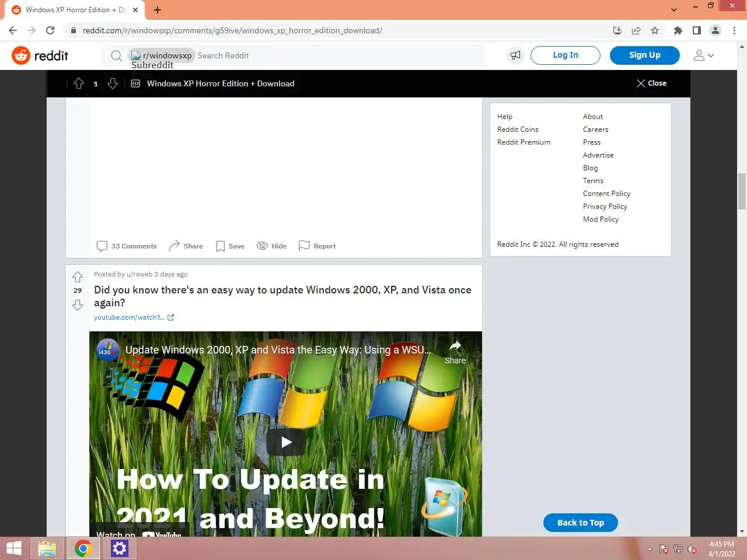Open the Reddit Premium link
747x560 pixels.
(523, 142)
